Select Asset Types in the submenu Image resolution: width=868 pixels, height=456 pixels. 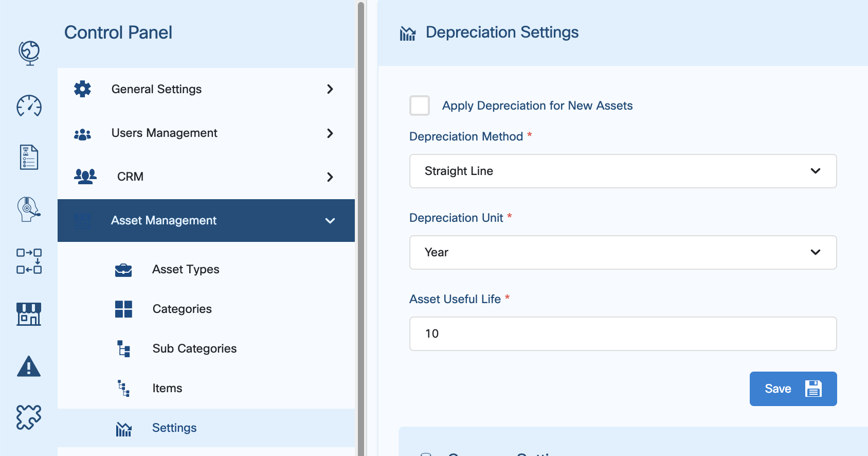point(186,270)
